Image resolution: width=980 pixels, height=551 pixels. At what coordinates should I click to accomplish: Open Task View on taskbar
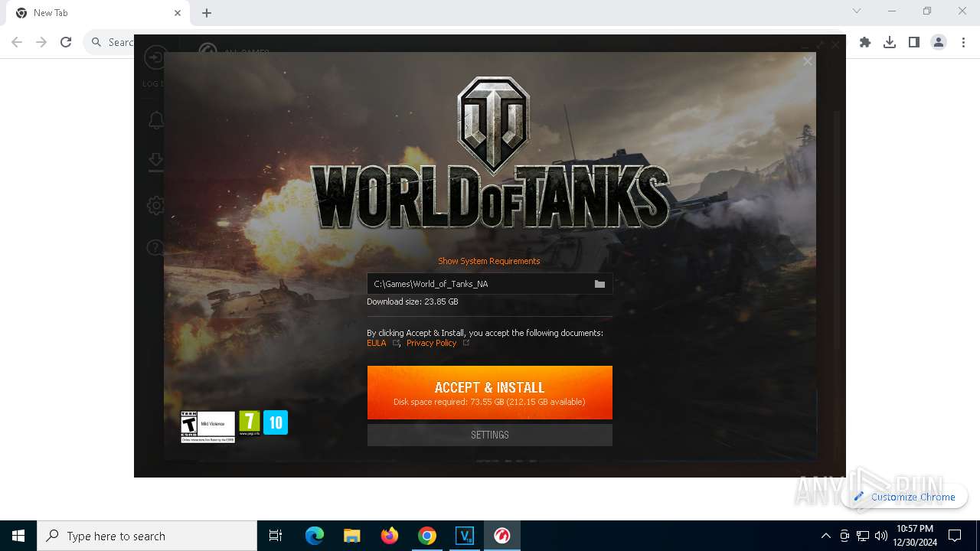pyautogui.click(x=276, y=536)
